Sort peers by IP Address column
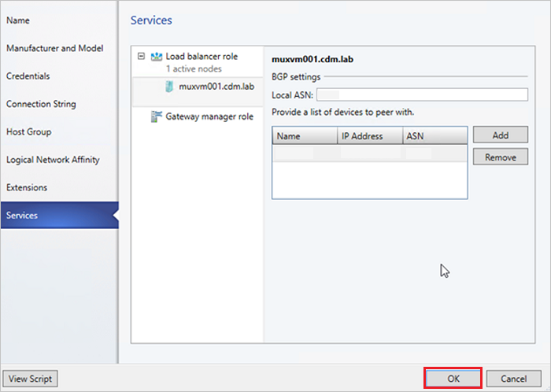551x392 pixels. (x=370, y=135)
